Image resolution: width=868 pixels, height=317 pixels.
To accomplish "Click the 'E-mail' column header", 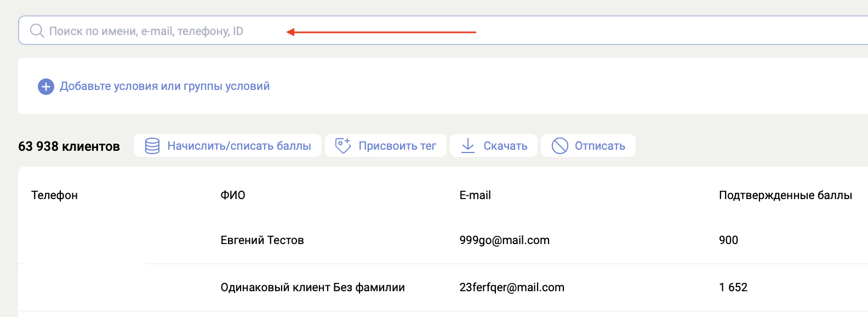I will pos(475,195).
